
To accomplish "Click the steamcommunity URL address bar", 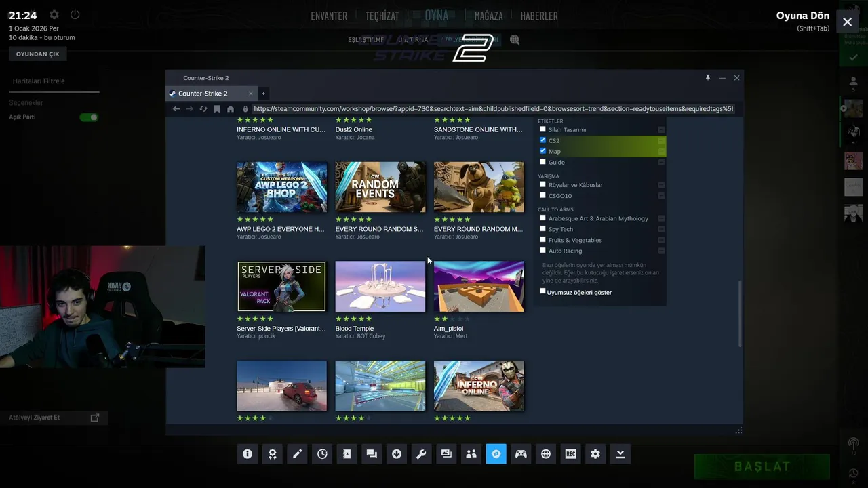I will click(x=493, y=108).
